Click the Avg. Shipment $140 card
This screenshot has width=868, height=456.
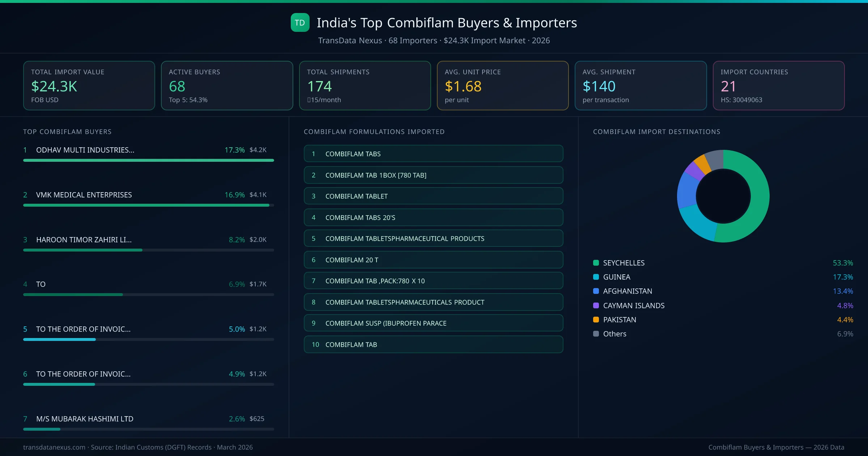coord(641,85)
